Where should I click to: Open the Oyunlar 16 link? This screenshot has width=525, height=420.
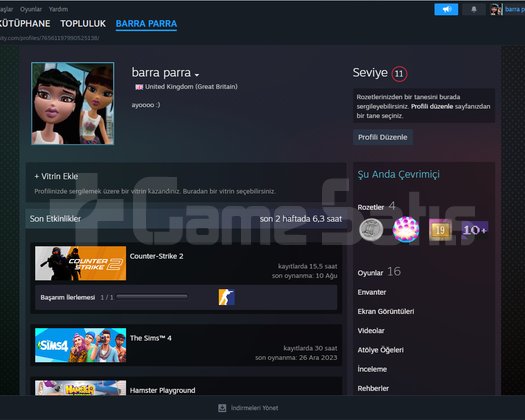pyautogui.click(x=379, y=272)
